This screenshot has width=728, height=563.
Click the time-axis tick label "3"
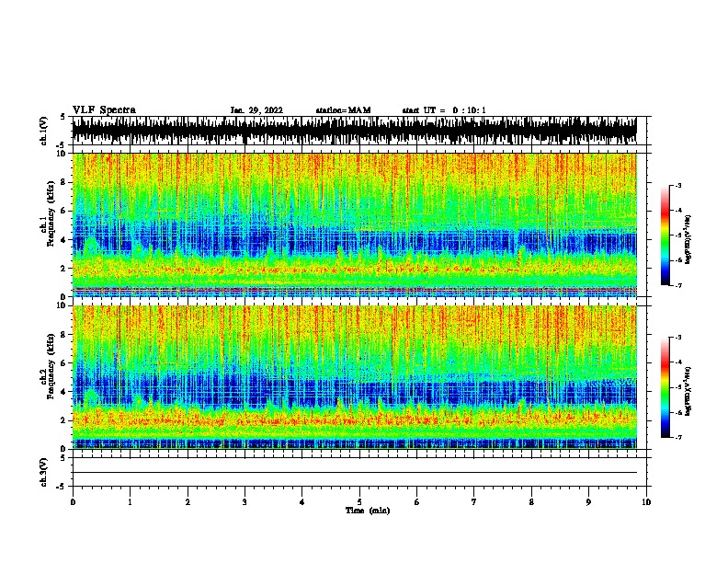click(x=245, y=502)
